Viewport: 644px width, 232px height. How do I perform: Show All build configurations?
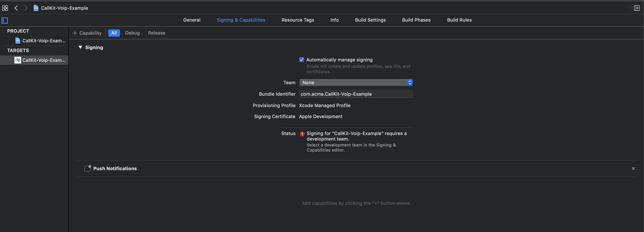coord(114,33)
